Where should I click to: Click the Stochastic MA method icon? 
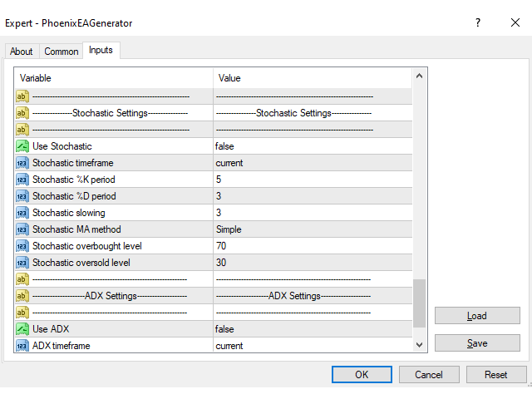(x=22, y=229)
